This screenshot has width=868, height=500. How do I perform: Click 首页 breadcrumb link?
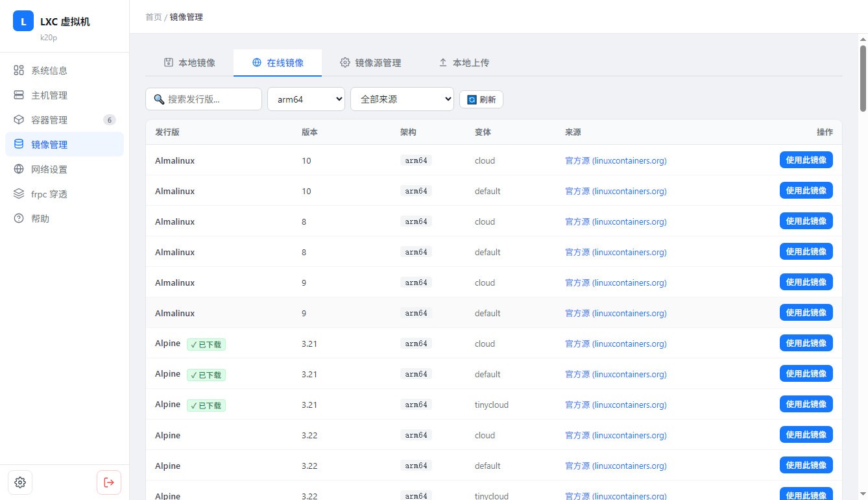[154, 17]
